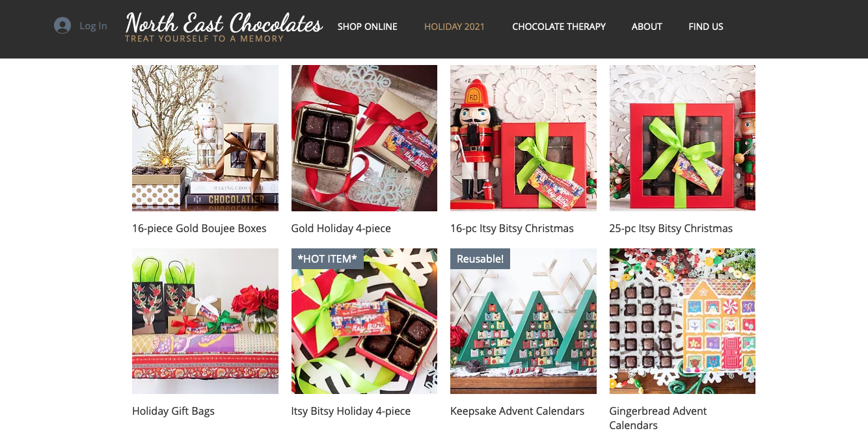View the Gold Holiday 4-piece product photo

point(364,138)
